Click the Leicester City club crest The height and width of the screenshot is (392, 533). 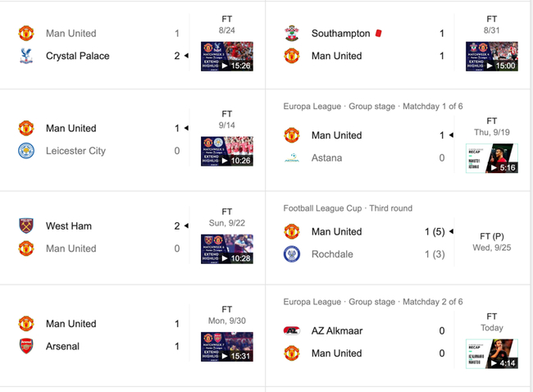pyautogui.click(x=25, y=151)
